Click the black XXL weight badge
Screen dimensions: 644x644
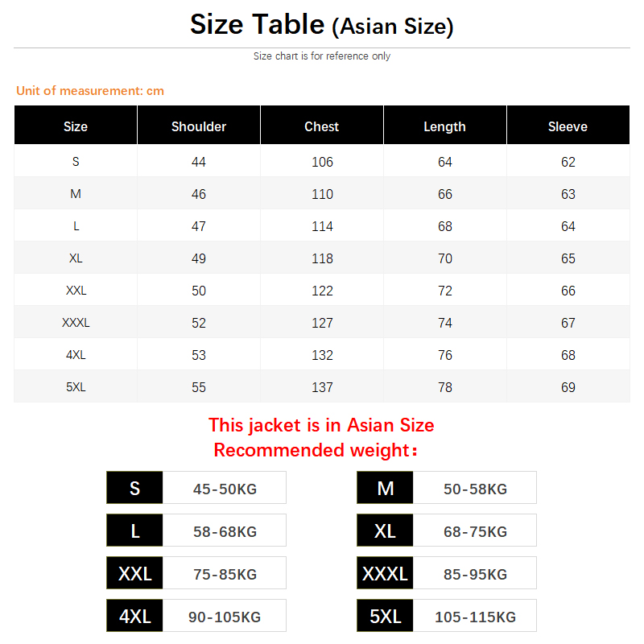pos(134,573)
